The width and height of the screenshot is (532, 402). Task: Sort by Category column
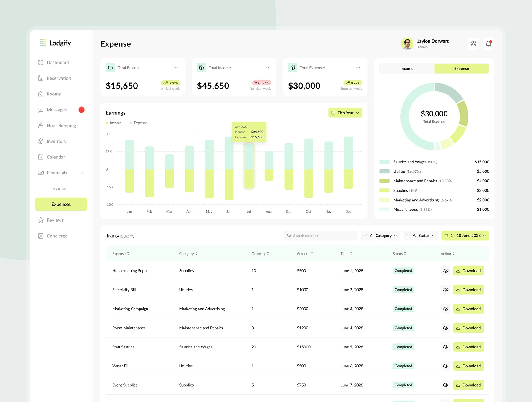coord(188,254)
